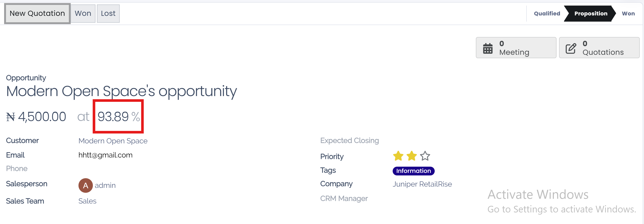The image size is (644, 224).
Task: Switch to the Qualified stage
Action: [547, 13]
